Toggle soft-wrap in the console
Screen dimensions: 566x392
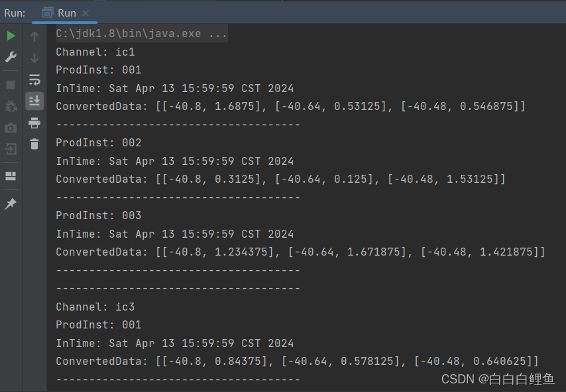[34, 79]
